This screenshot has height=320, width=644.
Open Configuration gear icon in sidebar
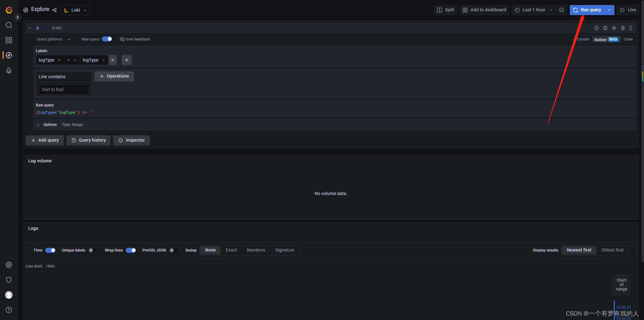9,265
